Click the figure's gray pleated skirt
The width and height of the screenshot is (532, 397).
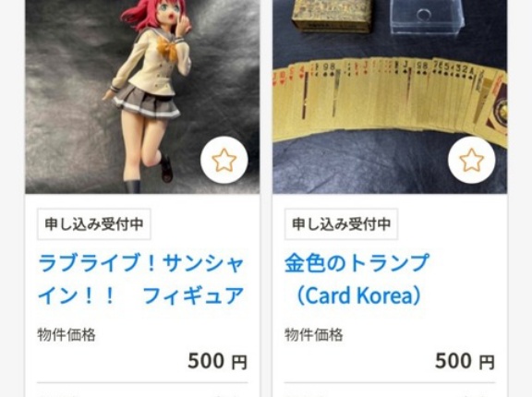click(147, 101)
